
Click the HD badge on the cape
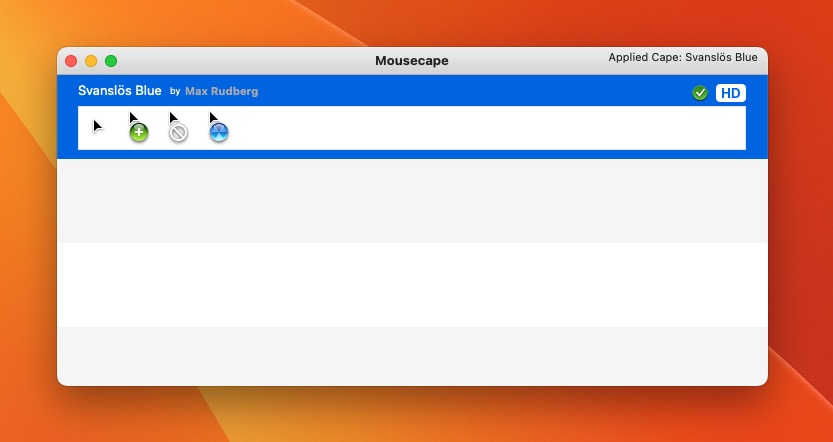[x=730, y=93]
